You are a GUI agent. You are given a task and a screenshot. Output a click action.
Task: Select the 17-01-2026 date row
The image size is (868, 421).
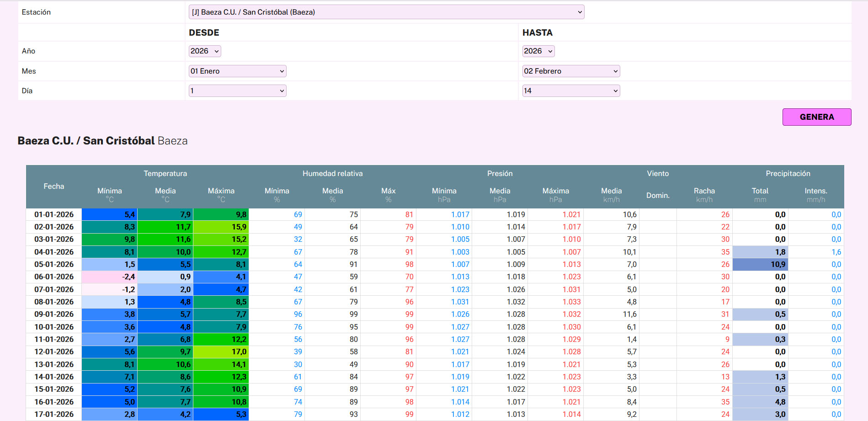54,415
